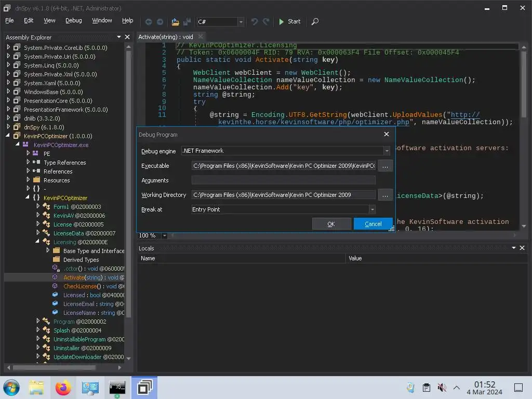Show hidden tray icons chevron
Image resolution: width=532 pixels, height=399 pixels.
pos(457,388)
